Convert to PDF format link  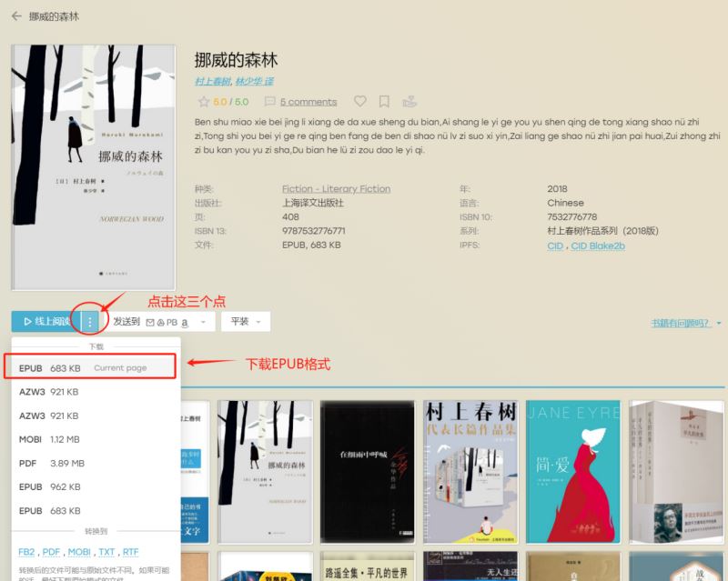click(x=51, y=552)
